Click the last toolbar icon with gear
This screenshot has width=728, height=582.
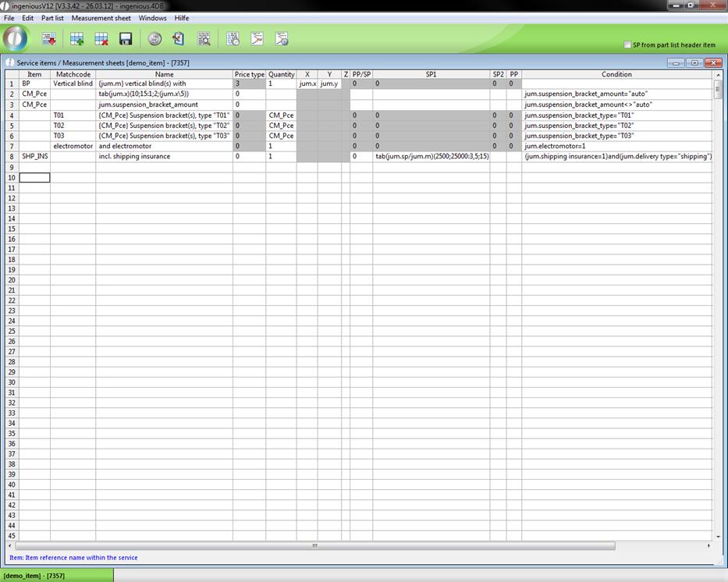[282, 39]
